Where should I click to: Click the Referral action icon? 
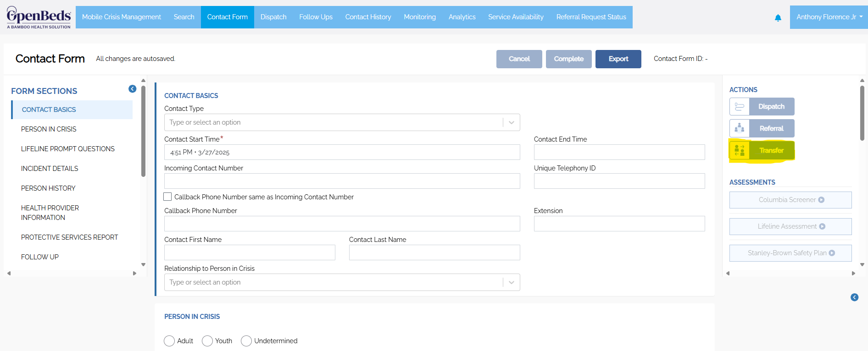[x=740, y=128]
